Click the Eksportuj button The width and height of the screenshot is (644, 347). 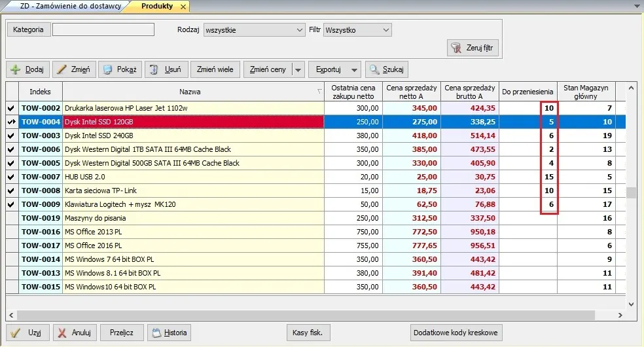pos(328,69)
